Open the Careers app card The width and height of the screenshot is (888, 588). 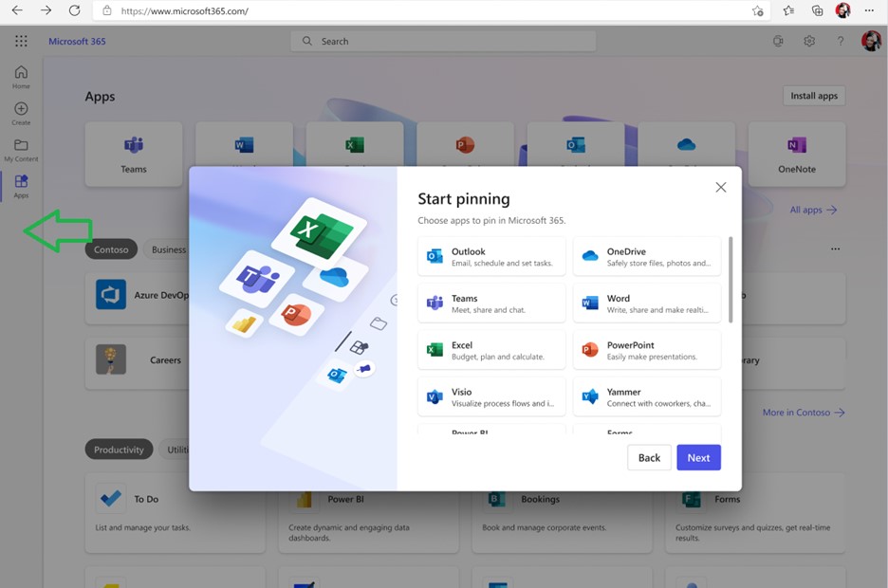[x=137, y=363]
